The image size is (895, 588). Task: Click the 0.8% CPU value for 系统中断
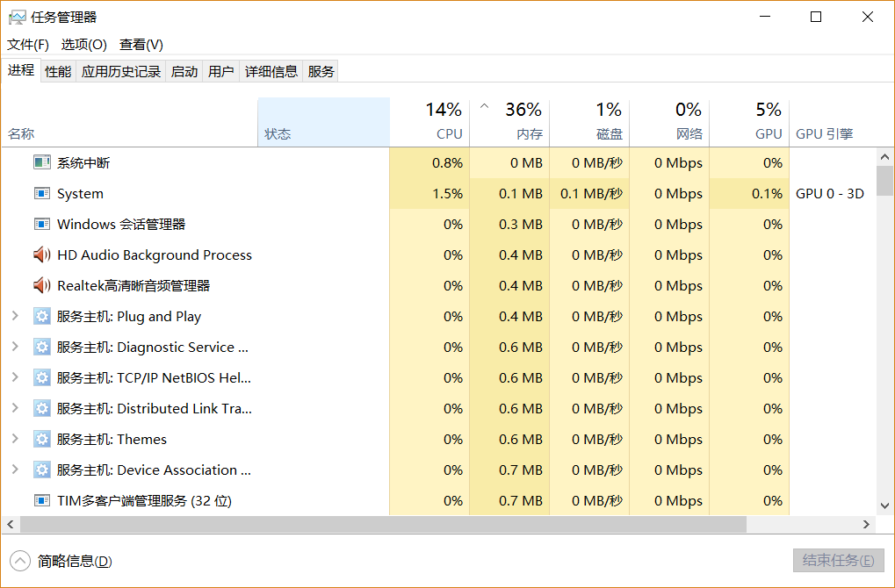(x=448, y=162)
